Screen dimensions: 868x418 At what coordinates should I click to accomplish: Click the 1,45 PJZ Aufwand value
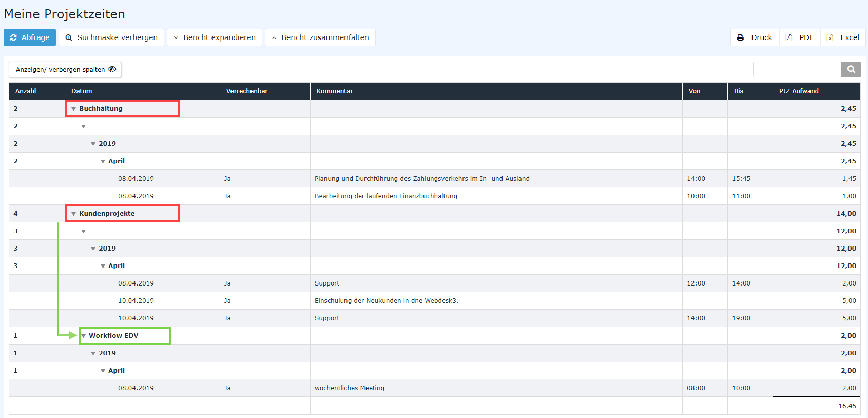coord(849,179)
